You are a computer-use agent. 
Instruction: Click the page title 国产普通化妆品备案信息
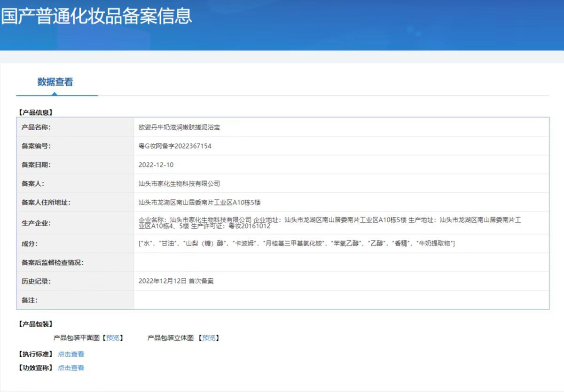coord(96,16)
